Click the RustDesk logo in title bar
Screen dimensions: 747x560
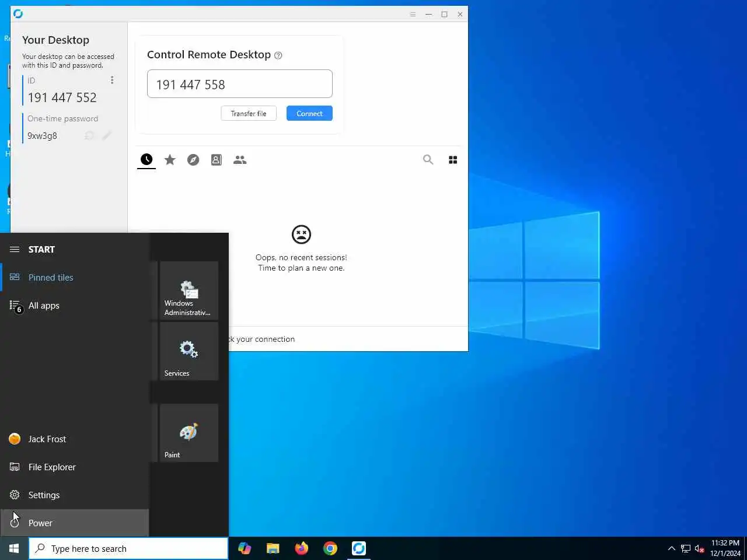pos(18,14)
